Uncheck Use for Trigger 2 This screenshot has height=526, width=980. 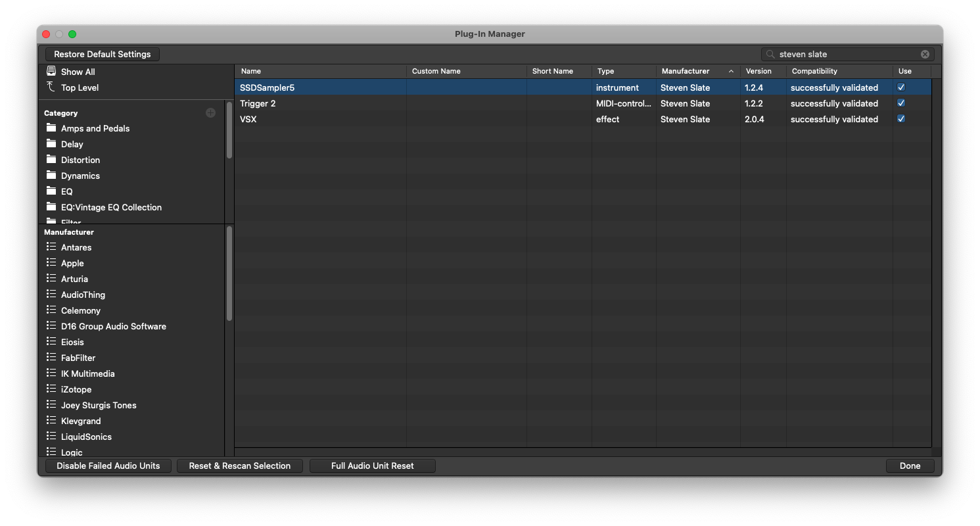point(901,103)
